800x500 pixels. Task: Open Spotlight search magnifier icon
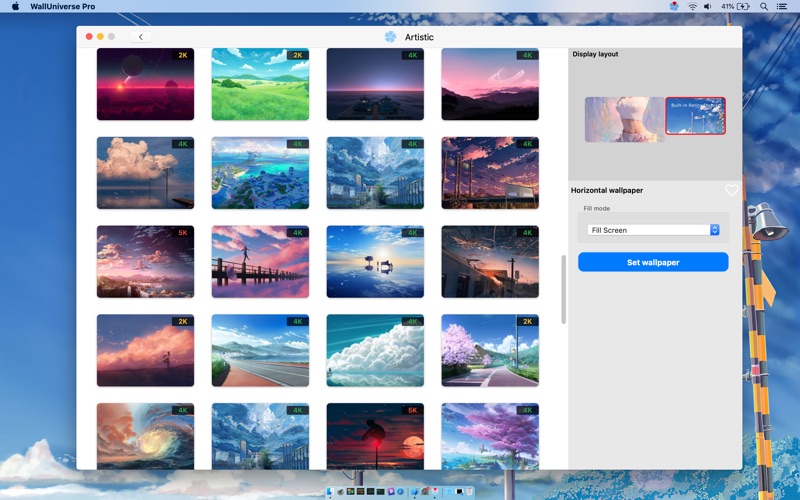(x=764, y=6)
